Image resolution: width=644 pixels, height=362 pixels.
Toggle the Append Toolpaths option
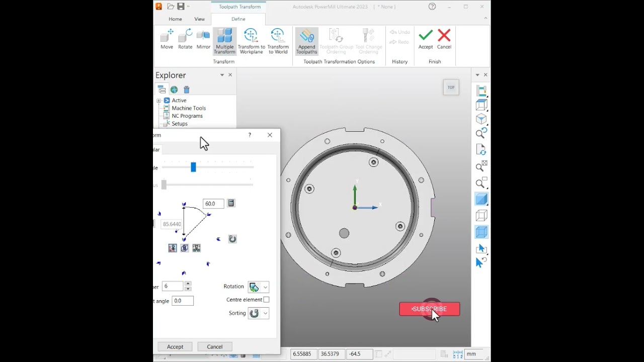(x=306, y=41)
